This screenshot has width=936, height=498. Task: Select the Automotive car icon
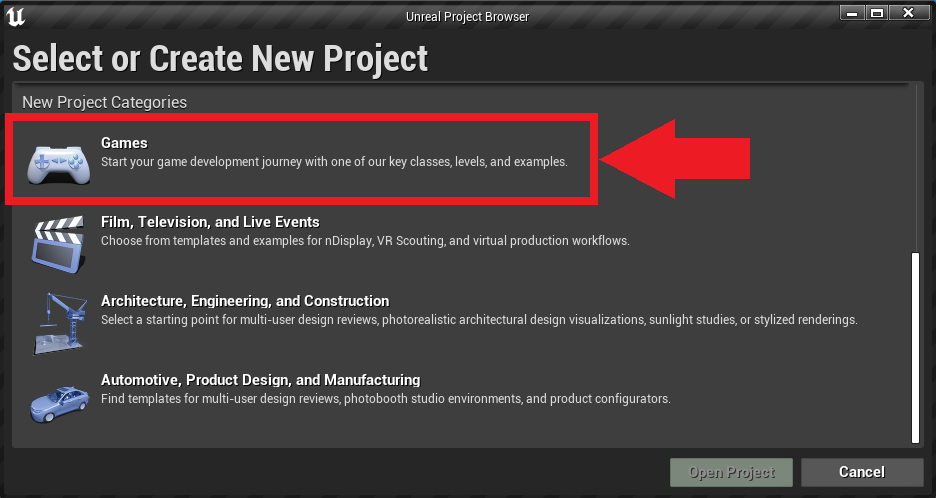(x=59, y=404)
